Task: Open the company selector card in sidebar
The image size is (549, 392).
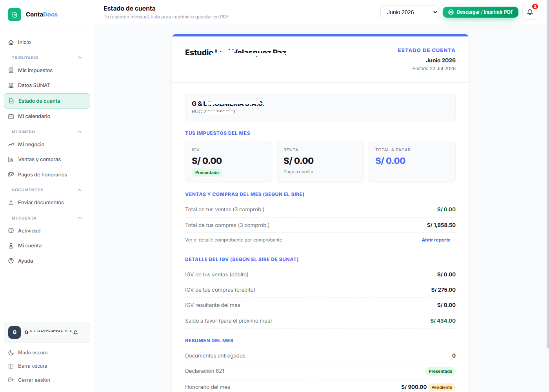Action: click(47, 332)
